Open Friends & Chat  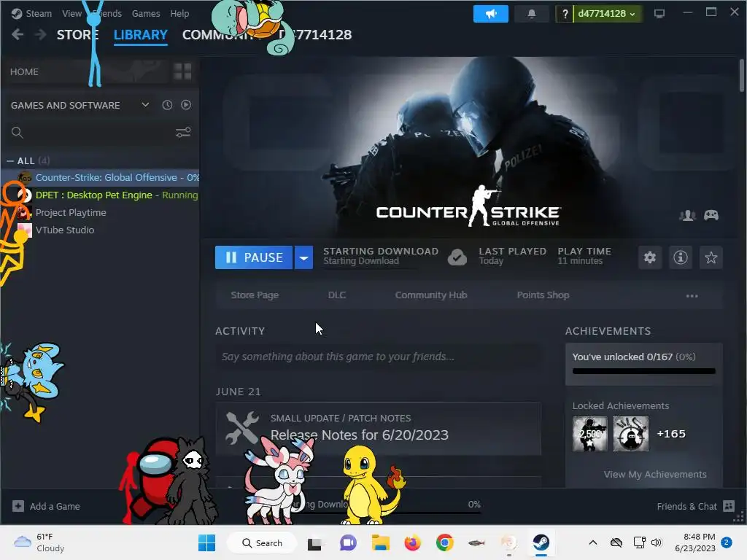tap(695, 506)
